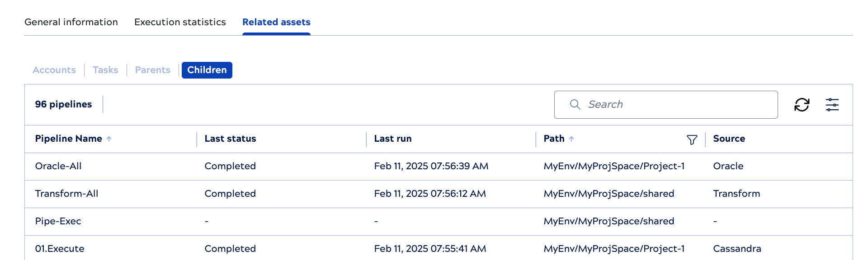This screenshot has height=260, width=868.
Task: Open the Execution statistics tab
Action: pos(180,22)
